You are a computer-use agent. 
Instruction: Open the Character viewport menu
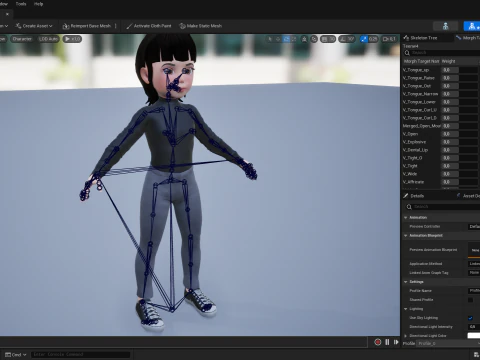[x=22, y=39]
